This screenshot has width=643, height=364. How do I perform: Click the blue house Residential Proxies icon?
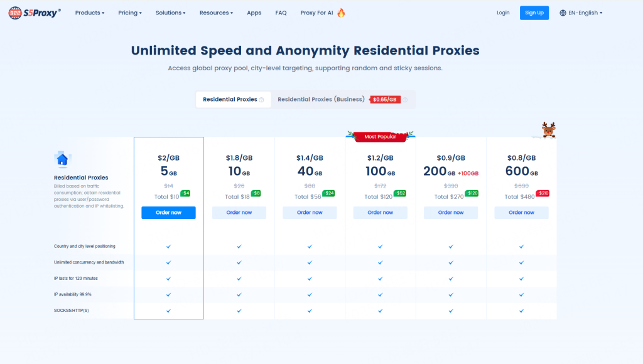(x=62, y=159)
